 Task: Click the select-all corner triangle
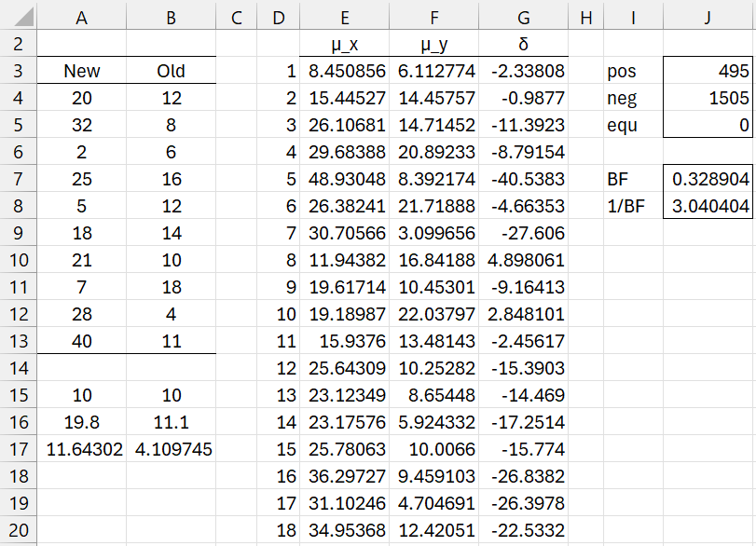tap(24, 18)
